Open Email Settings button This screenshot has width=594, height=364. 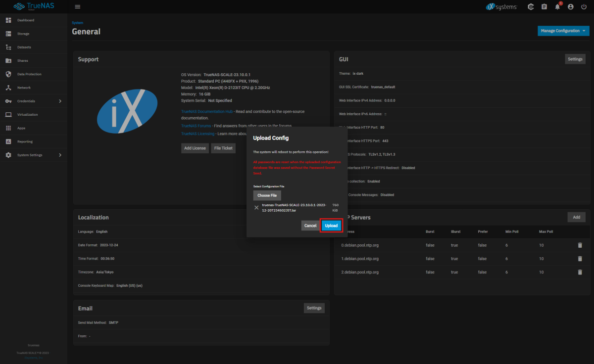click(314, 308)
